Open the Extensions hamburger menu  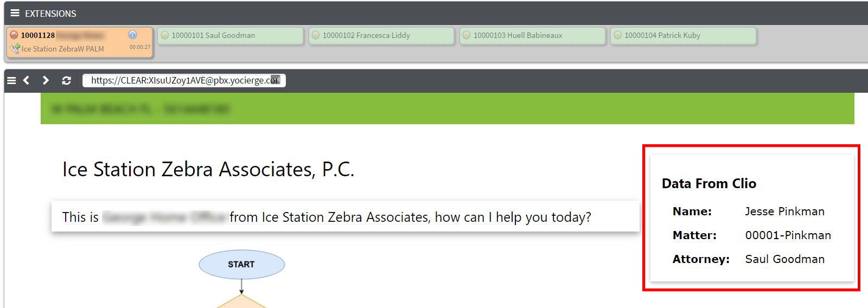click(x=15, y=13)
